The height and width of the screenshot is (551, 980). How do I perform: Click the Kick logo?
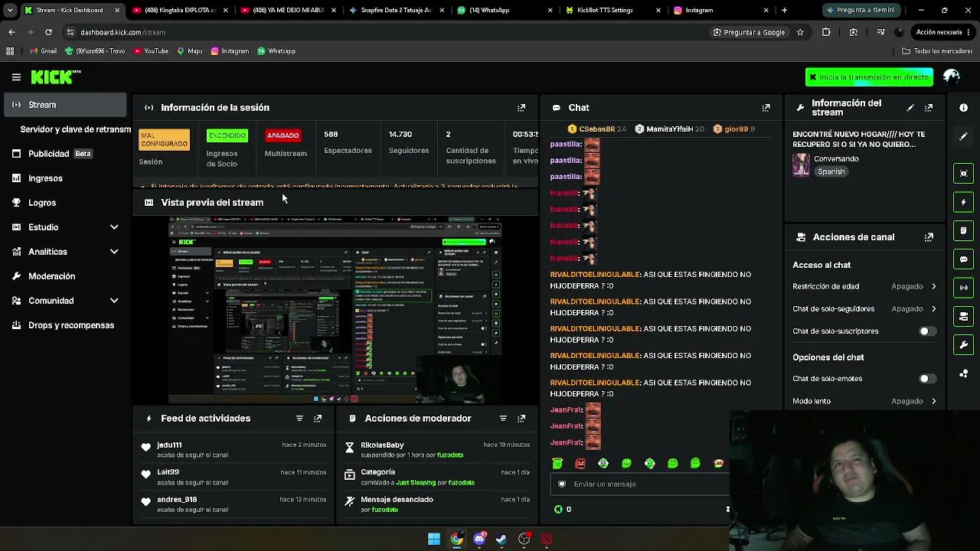[x=55, y=77]
